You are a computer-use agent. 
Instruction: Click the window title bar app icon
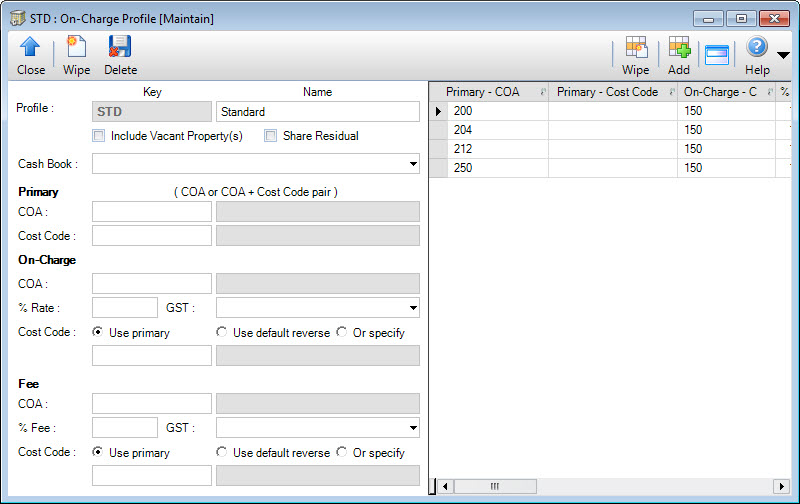[x=18, y=18]
